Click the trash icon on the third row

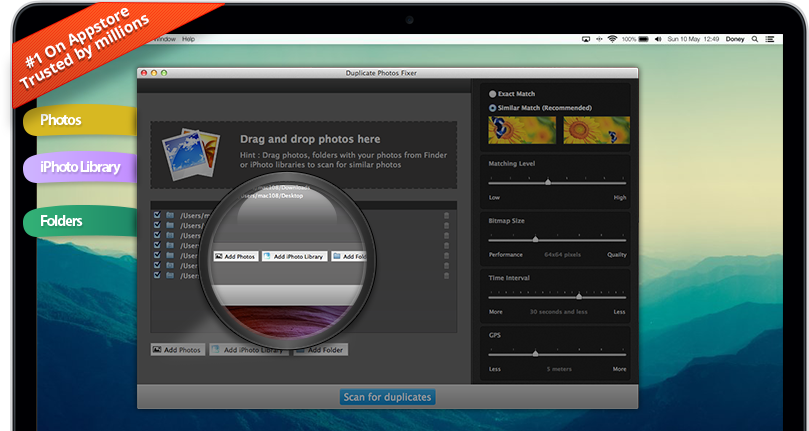tap(446, 236)
